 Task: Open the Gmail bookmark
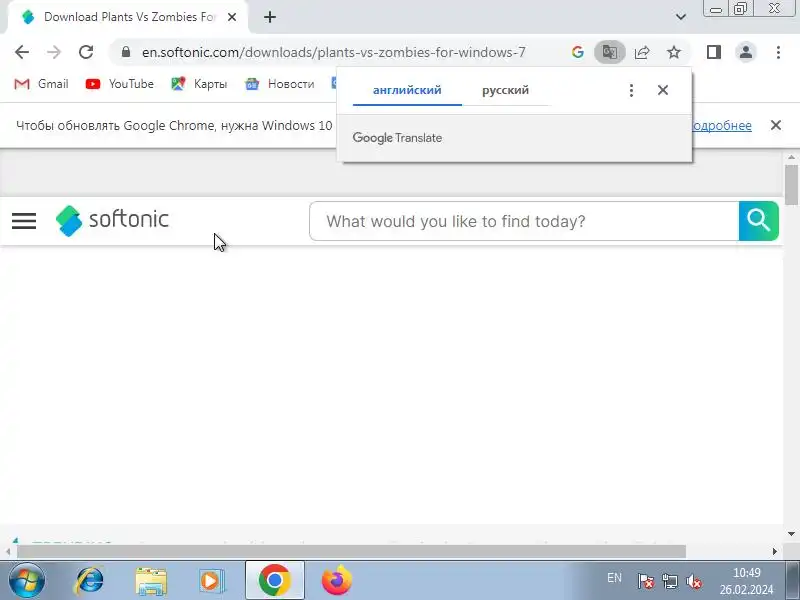pos(41,84)
